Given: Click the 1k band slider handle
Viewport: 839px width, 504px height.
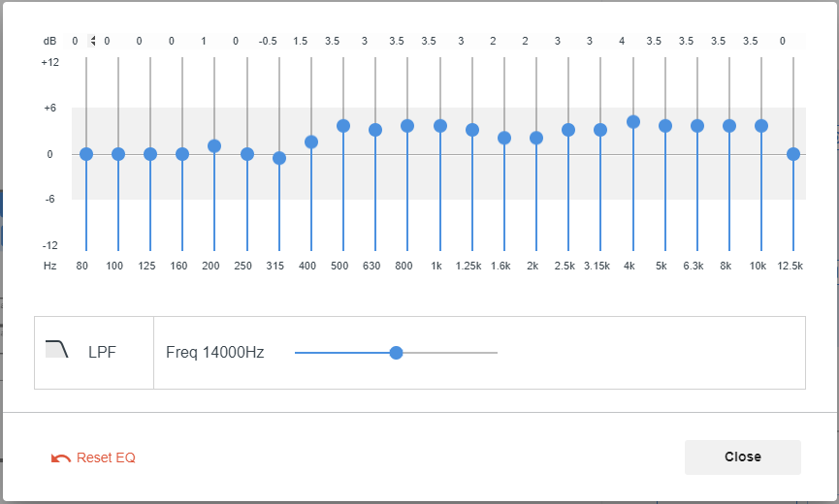Looking at the screenshot, I should [x=440, y=126].
